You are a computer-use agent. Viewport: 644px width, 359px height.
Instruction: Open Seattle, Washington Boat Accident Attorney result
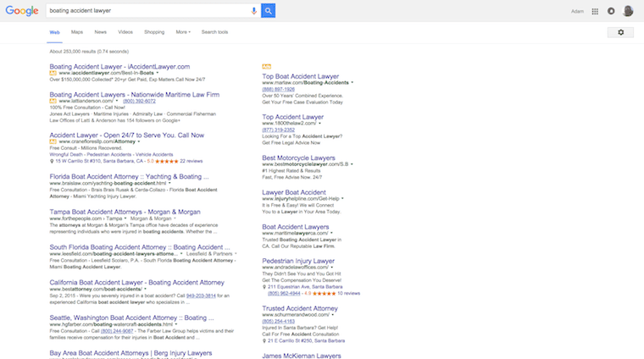tap(131, 318)
